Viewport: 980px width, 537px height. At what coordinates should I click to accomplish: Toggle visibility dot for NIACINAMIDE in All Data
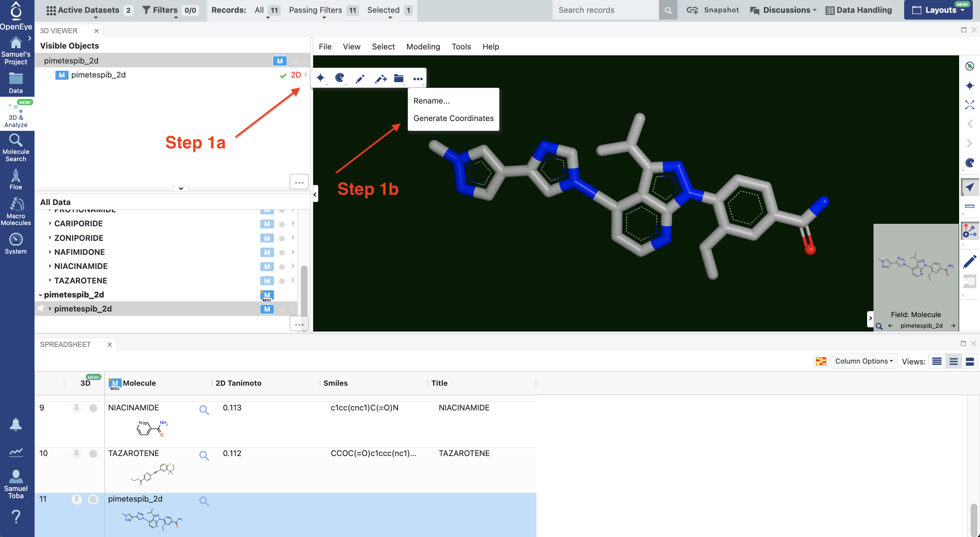[282, 267]
